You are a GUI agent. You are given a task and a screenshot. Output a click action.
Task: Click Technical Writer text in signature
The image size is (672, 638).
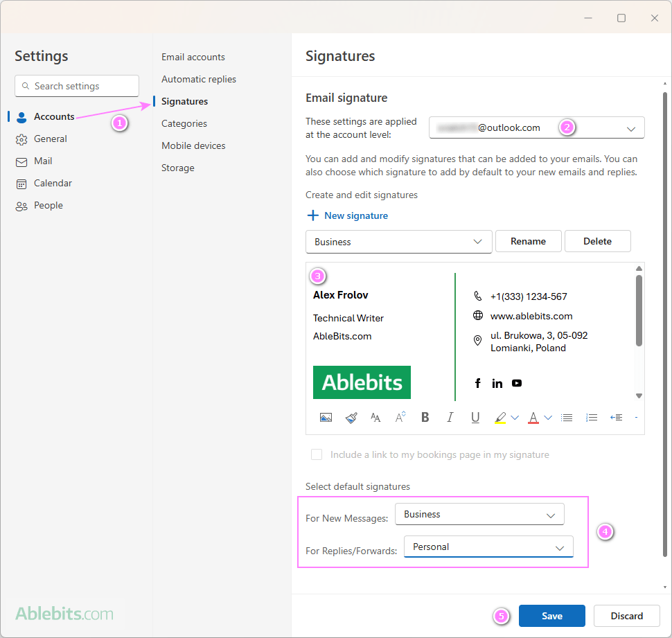pos(348,318)
